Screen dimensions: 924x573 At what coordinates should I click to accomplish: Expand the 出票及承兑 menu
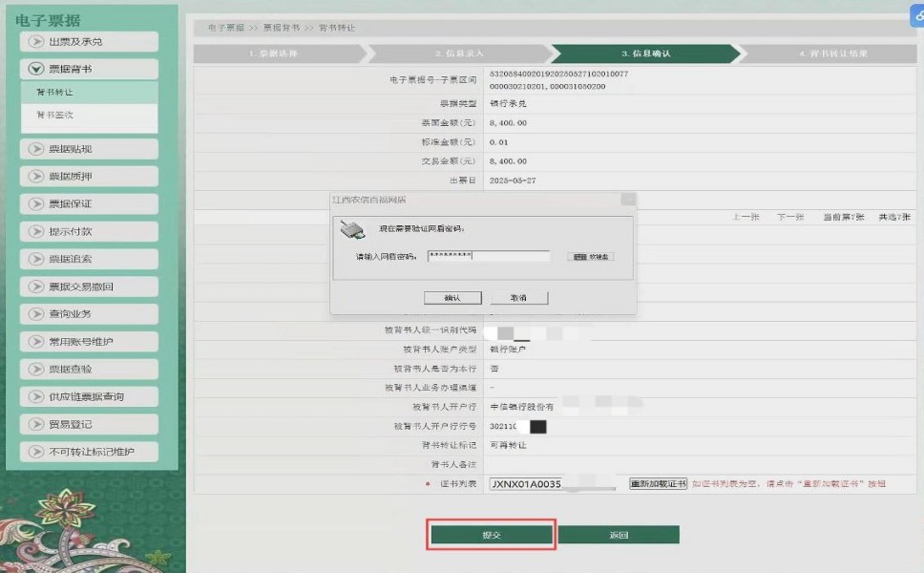click(x=89, y=42)
